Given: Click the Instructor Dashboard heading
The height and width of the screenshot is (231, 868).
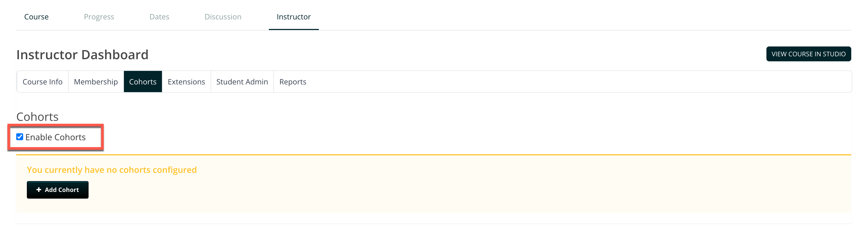Looking at the screenshot, I should [x=82, y=54].
